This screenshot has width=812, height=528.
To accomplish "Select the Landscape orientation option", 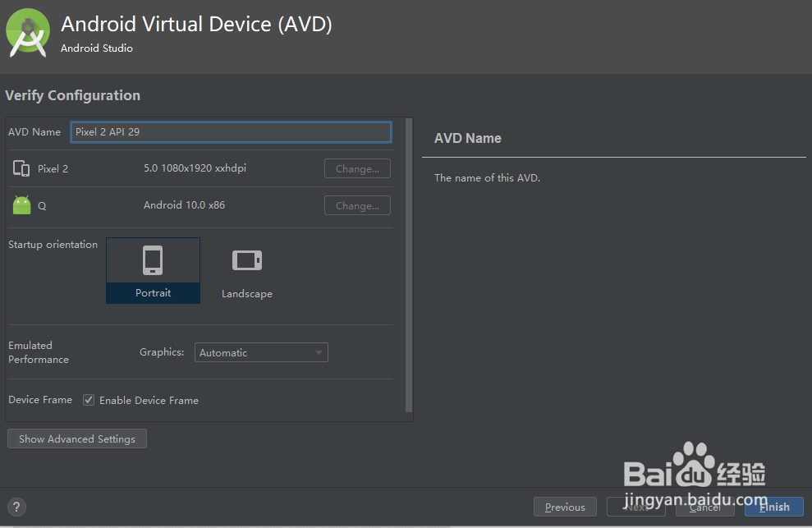I will 247,272.
